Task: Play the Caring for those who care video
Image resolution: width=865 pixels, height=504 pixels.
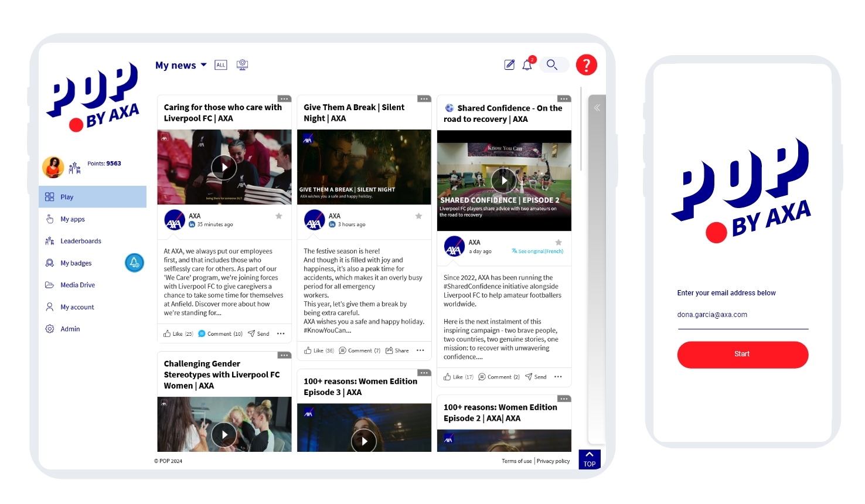Action: click(x=224, y=167)
